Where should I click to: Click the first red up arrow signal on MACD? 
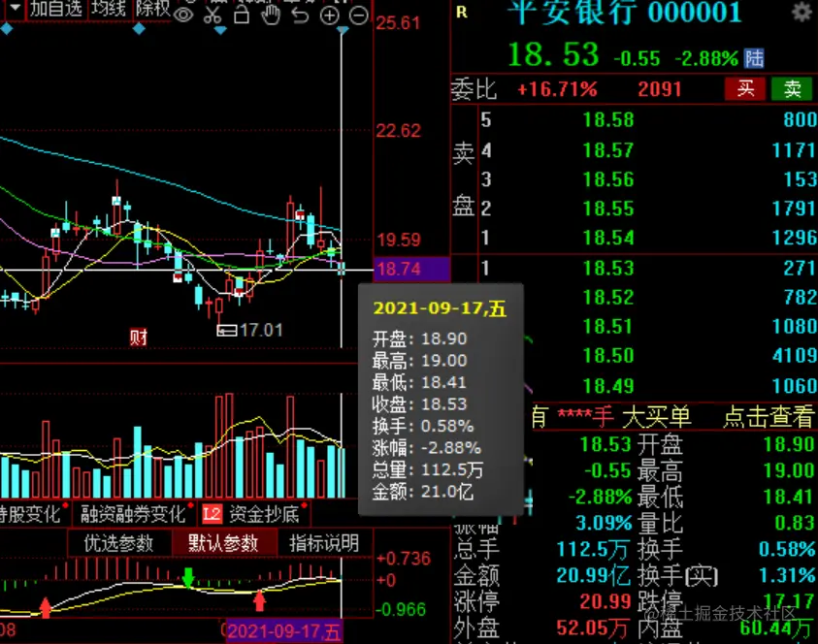point(46,607)
